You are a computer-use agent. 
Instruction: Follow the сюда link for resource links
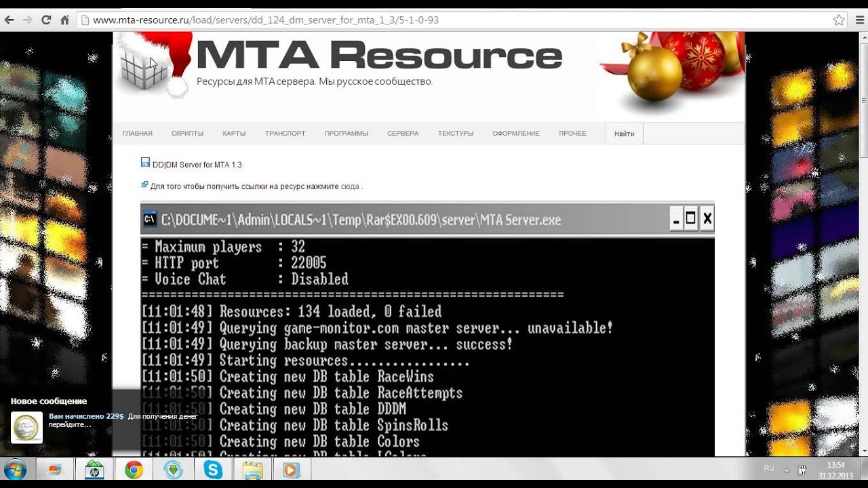[x=350, y=186]
